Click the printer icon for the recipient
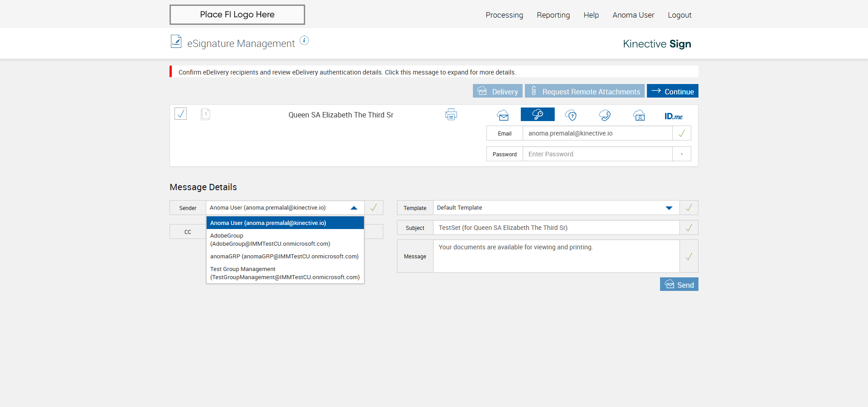The height and width of the screenshot is (407, 868). click(451, 115)
